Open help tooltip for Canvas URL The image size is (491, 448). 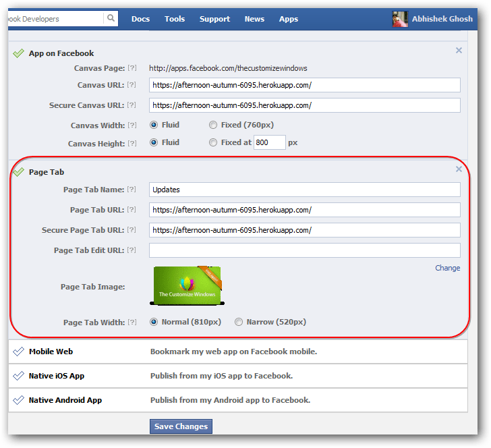[x=132, y=84]
